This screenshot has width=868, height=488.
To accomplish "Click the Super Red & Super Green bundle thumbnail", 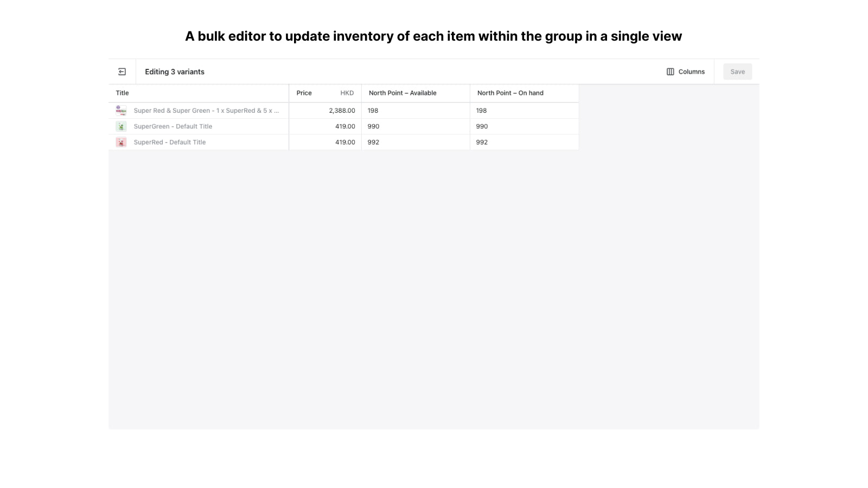I will 121,110.
